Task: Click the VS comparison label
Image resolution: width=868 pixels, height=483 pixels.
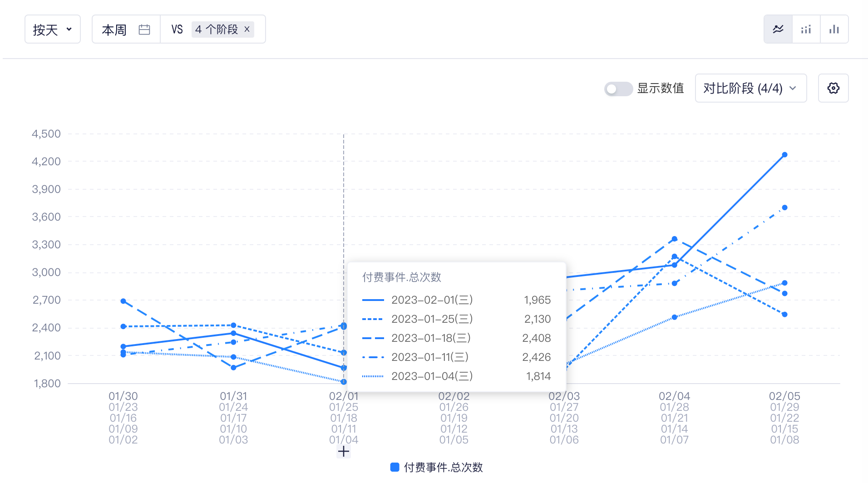Action: [x=178, y=29]
